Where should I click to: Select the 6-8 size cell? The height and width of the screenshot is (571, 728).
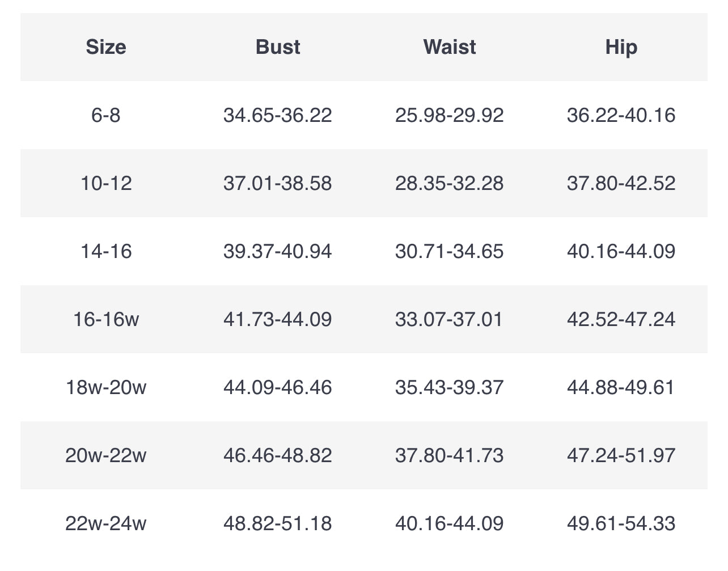(x=106, y=115)
